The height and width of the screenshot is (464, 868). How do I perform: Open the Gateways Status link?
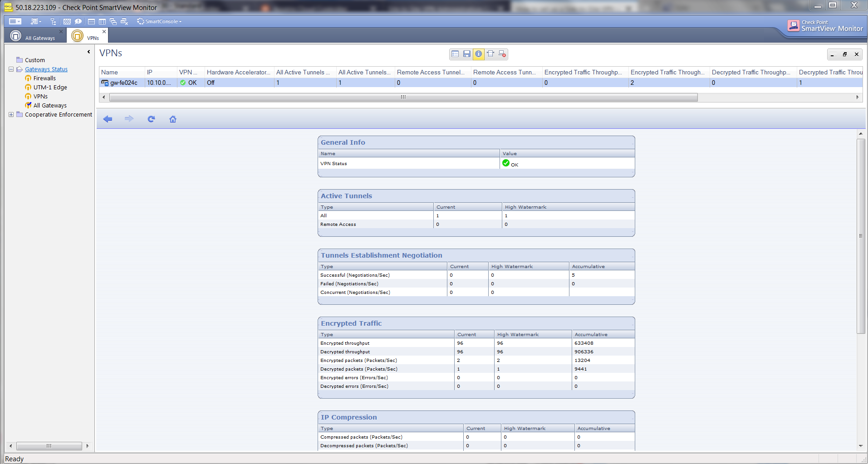[46, 69]
